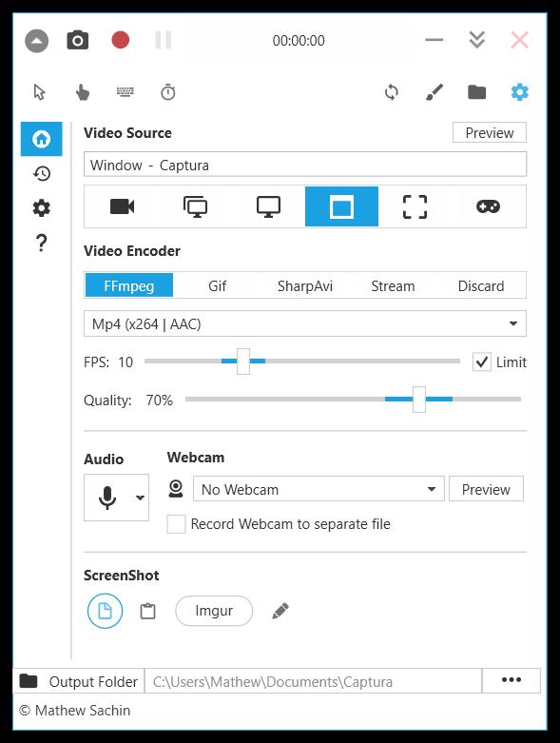
Task: Click the Video Source Preview button
Action: (490, 132)
